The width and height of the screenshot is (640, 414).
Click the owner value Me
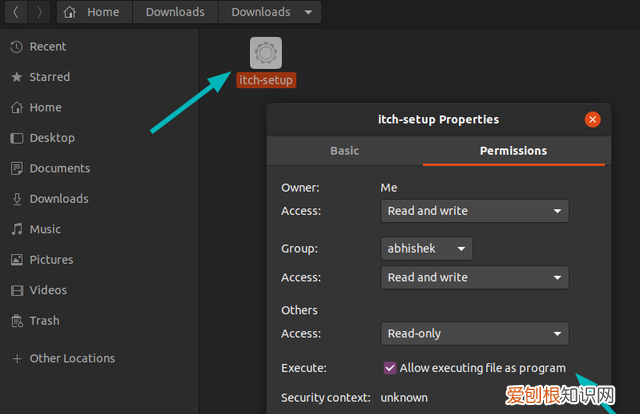tap(389, 188)
